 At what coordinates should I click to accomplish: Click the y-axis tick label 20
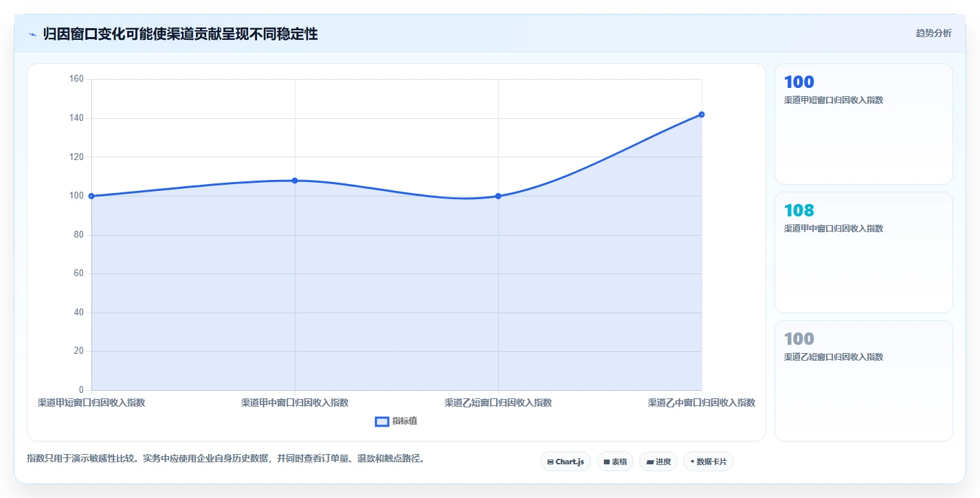[x=78, y=351]
